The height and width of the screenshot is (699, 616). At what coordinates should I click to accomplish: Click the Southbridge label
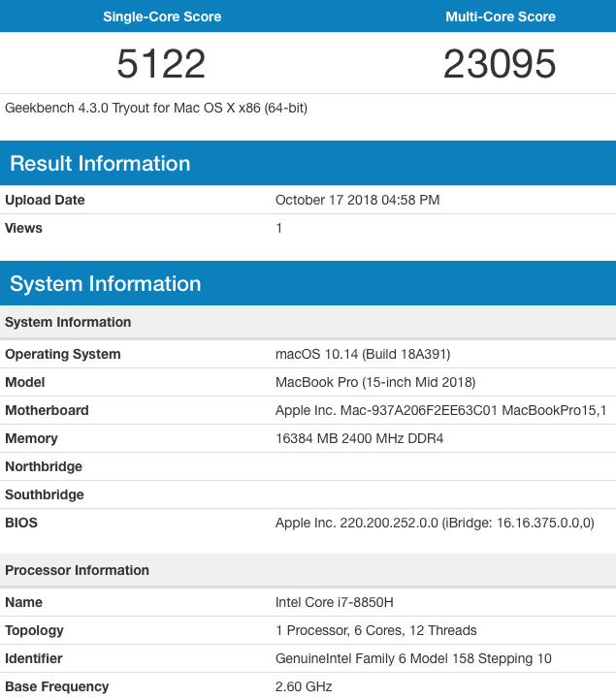[x=45, y=494]
